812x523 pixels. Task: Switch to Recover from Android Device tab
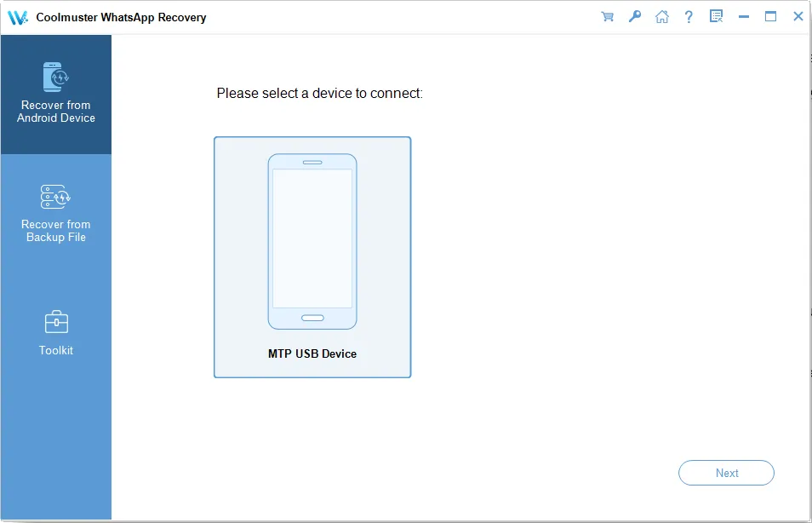click(x=56, y=112)
